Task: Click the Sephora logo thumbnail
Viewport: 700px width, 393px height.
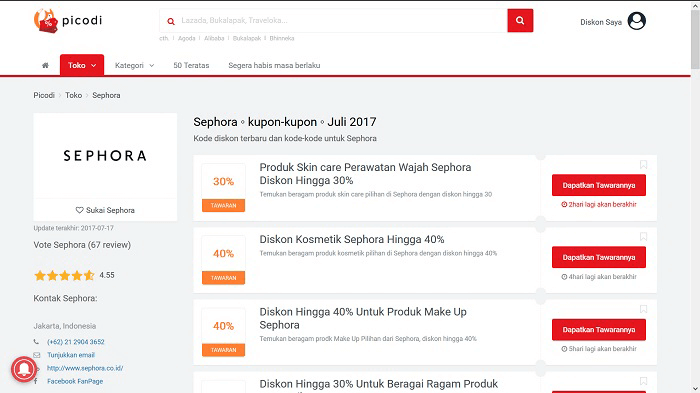Action: pos(105,156)
